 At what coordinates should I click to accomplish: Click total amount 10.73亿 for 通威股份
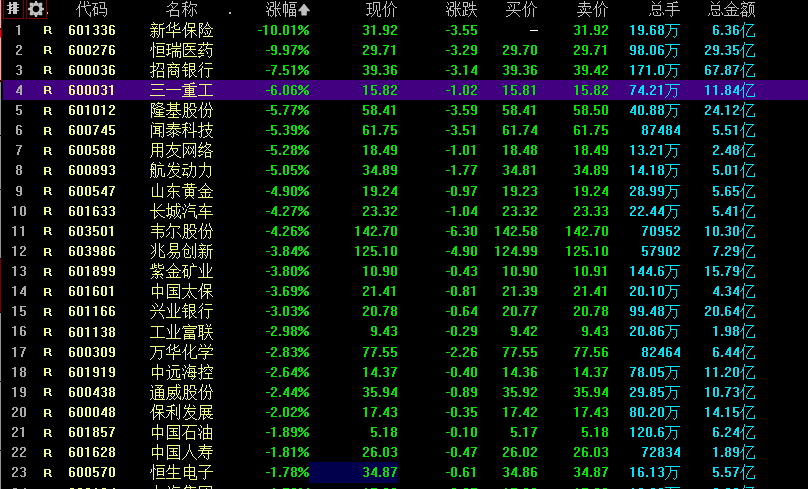730,393
